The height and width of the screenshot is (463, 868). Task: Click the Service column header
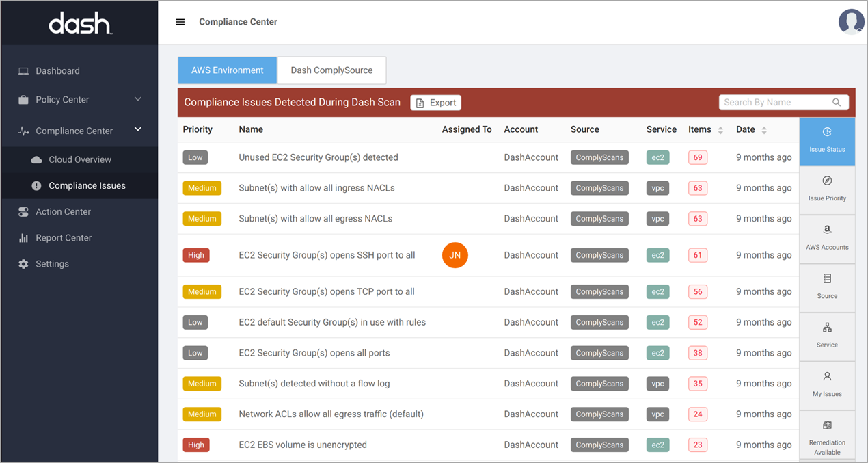point(662,129)
